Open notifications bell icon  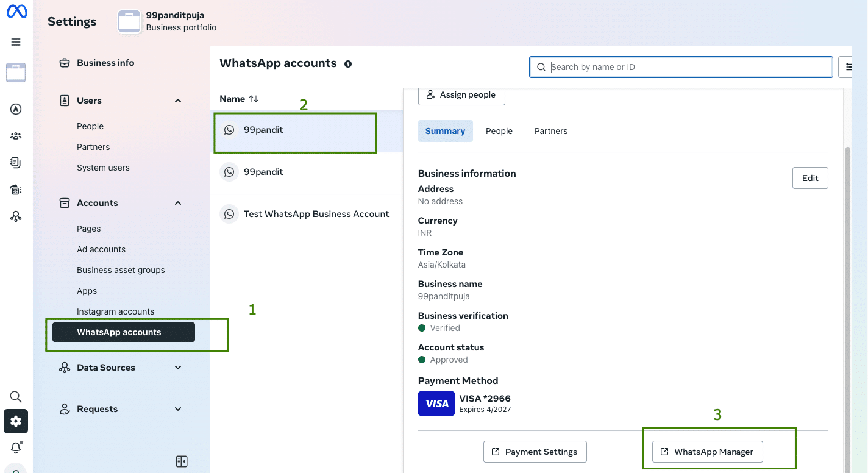[x=16, y=447]
